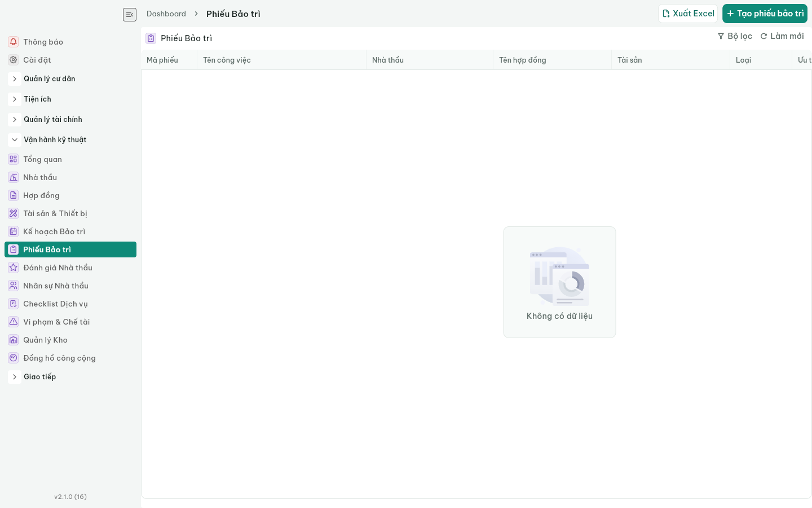Image resolution: width=812 pixels, height=508 pixels.
Task: Click the Checklist Dịch vụ icon
Action: (x=14, y=304)
